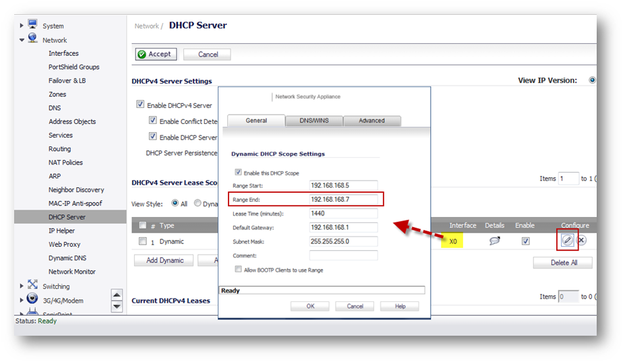Expand the System tree node arrow
The height and width of the screenshot is (364, 625).
coord(22,26)
